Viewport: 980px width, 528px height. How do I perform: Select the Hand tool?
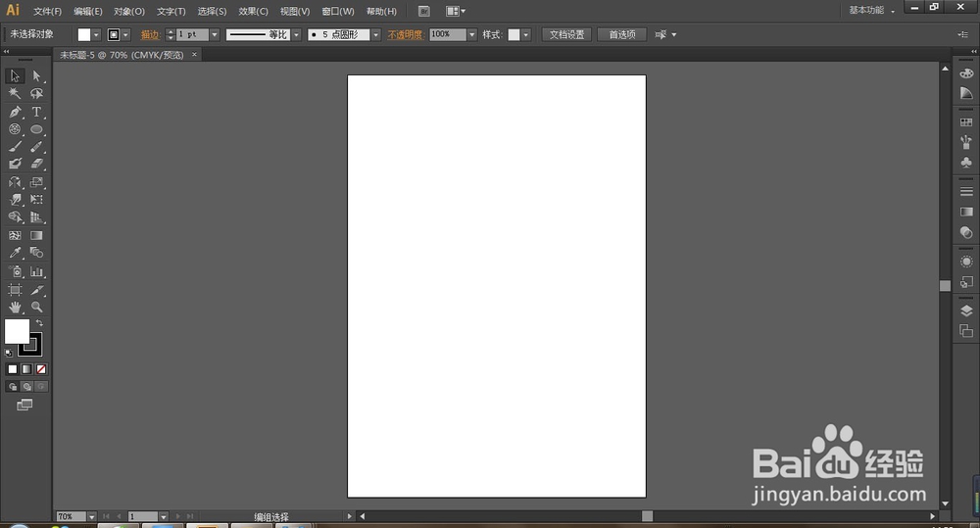[x=15, y=307]
